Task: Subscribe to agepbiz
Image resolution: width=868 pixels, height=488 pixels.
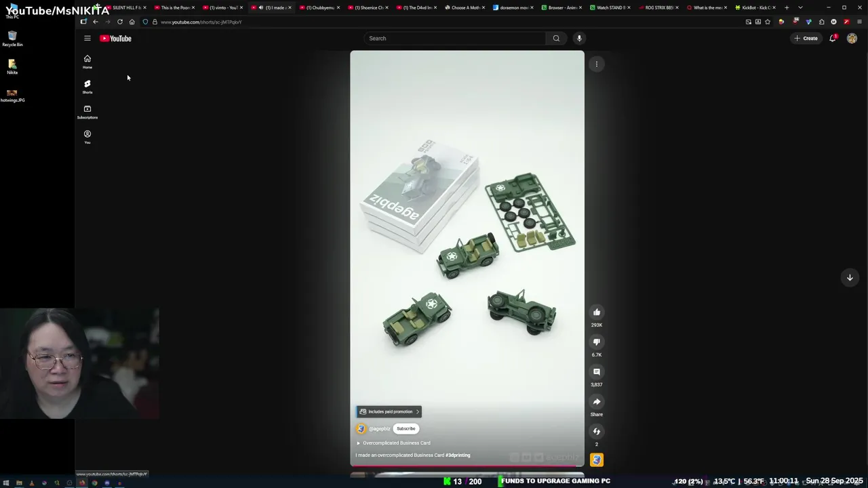Action: (406, 428)
